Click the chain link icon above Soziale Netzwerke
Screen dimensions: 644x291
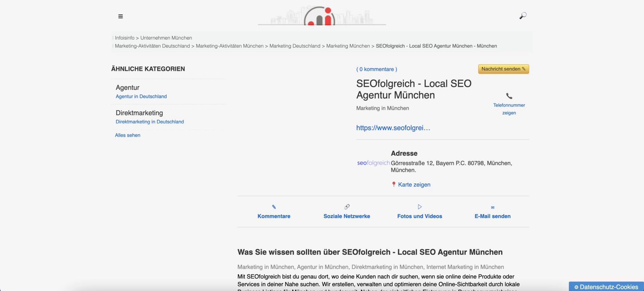347,207
